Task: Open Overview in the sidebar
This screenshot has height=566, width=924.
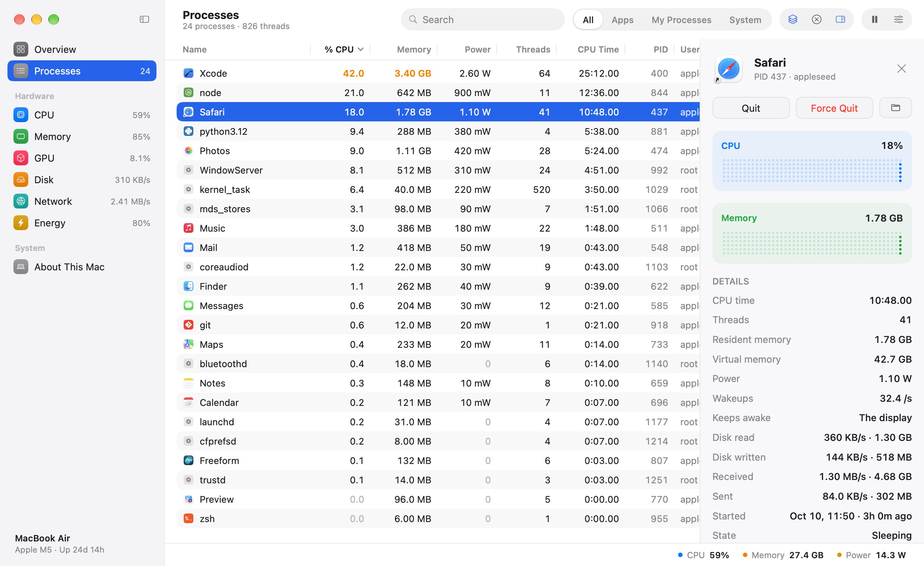Action: (82, 49)
